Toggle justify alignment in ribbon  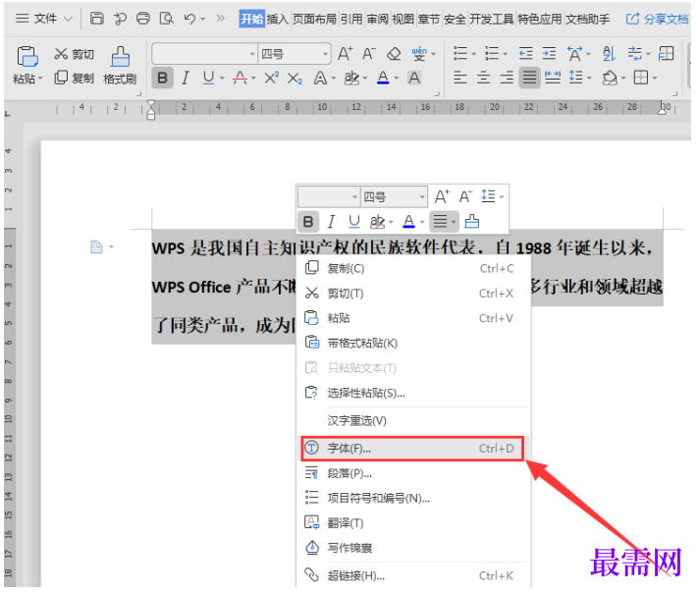[x=529, y=79]
